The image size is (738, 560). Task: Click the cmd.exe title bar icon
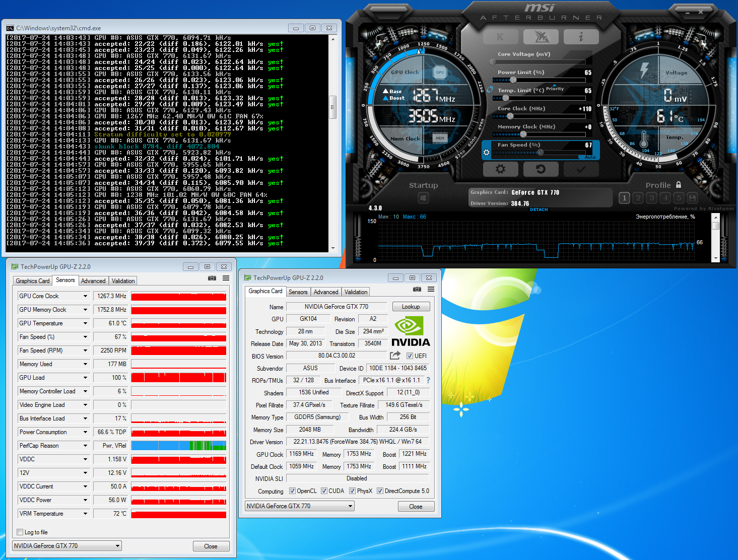pos(10,28)
